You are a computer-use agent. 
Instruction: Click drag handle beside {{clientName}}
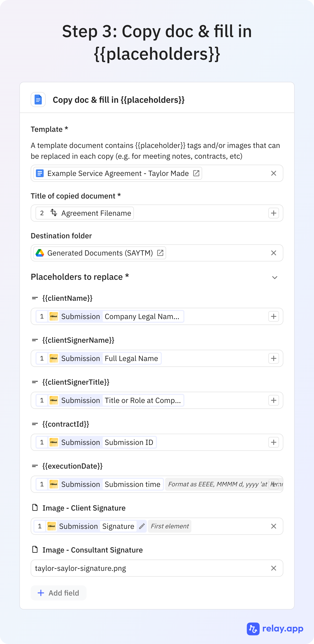tap(35, 298)
